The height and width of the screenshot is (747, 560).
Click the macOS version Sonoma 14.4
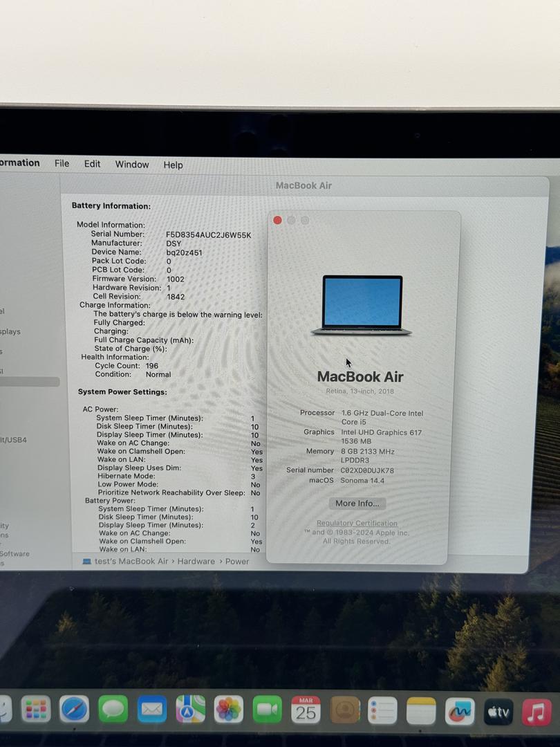[x=362, y=481]
